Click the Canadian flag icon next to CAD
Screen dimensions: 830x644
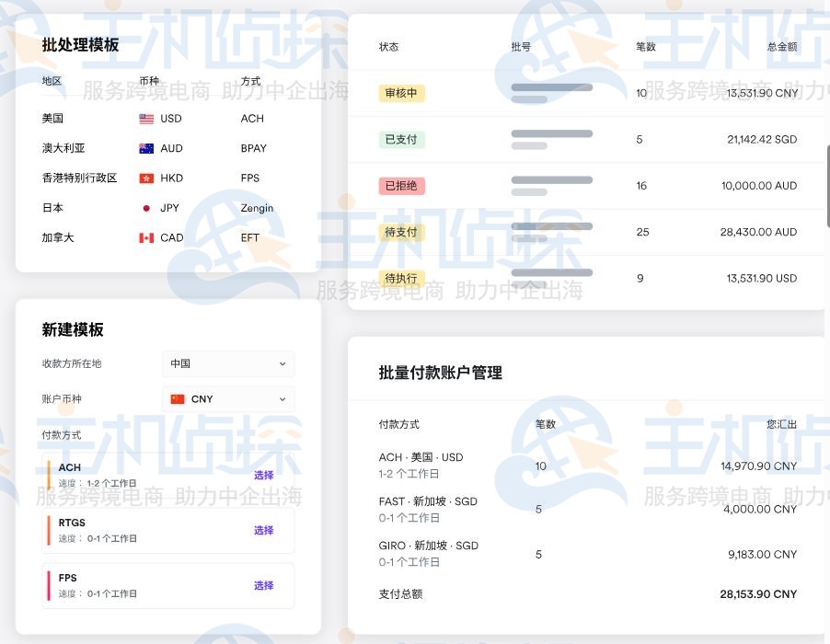pos(145,237)
